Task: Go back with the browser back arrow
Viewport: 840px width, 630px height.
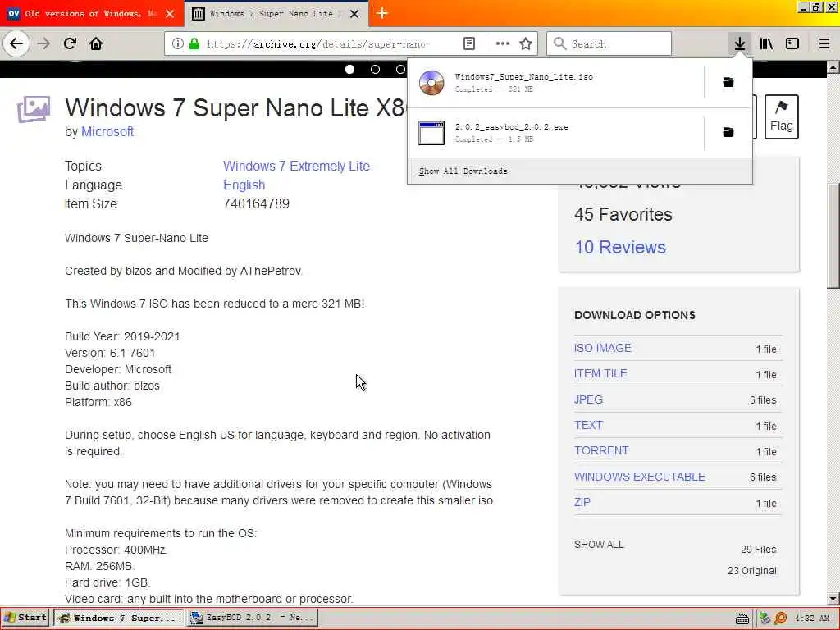Action: [x=16, y=43]
